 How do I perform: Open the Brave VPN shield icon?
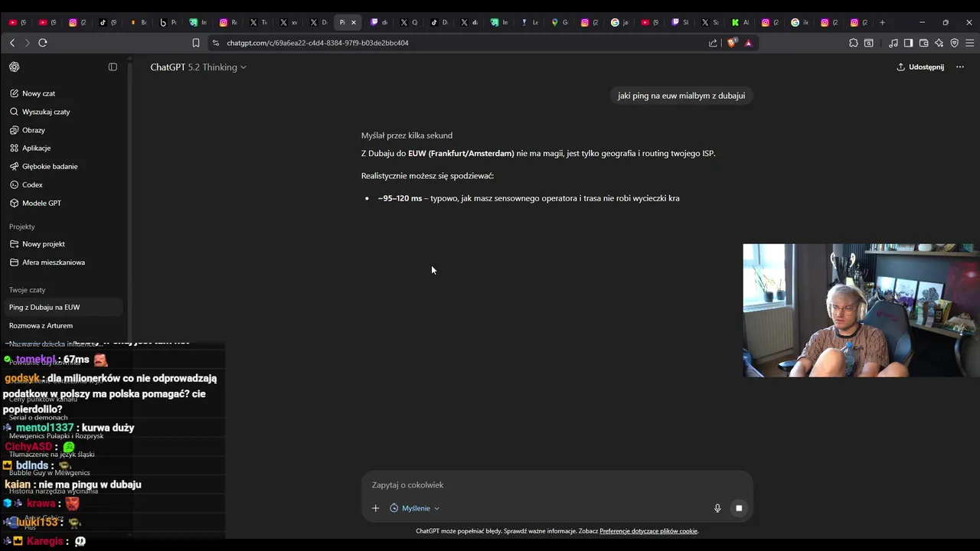tap(954, 43)
